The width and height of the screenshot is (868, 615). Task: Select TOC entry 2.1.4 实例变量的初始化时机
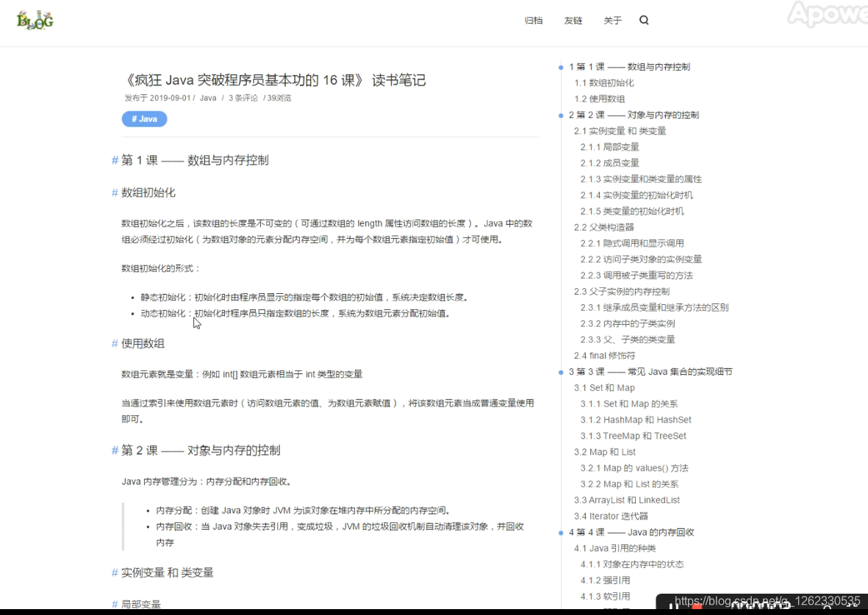636,195
